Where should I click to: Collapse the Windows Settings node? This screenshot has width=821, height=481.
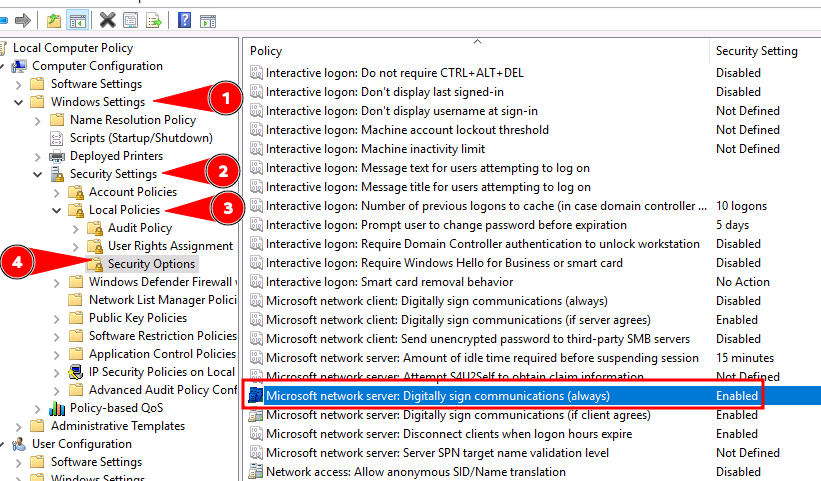point(19,103)
